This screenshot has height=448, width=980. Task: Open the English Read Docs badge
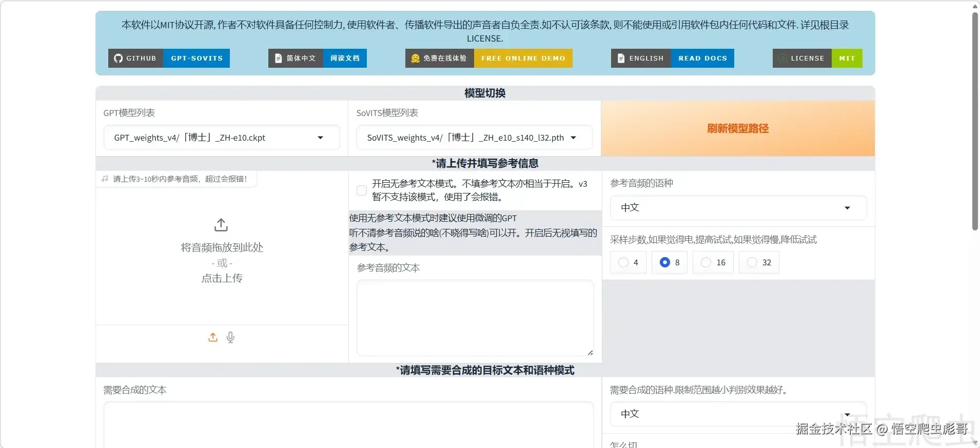[673, 59]
